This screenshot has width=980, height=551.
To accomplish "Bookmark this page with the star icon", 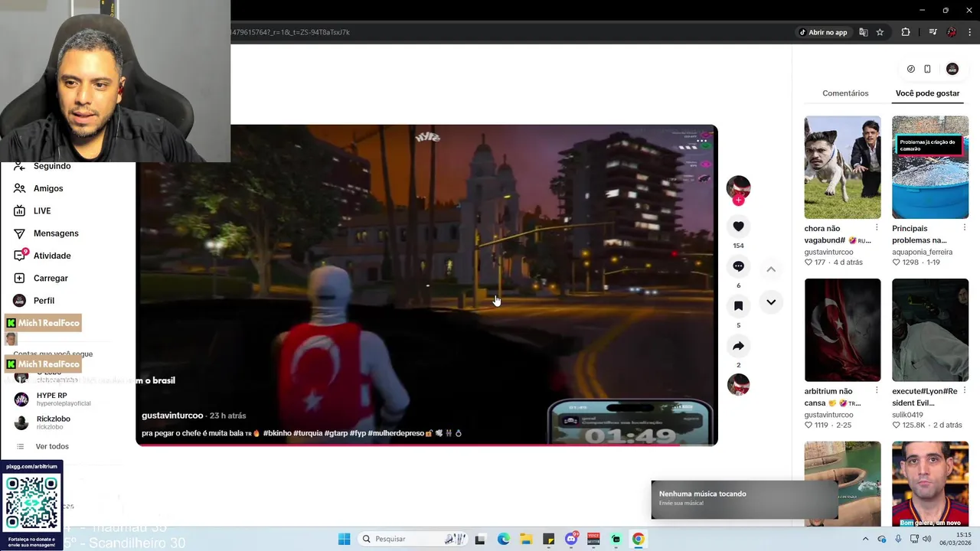I will point(880,32).
